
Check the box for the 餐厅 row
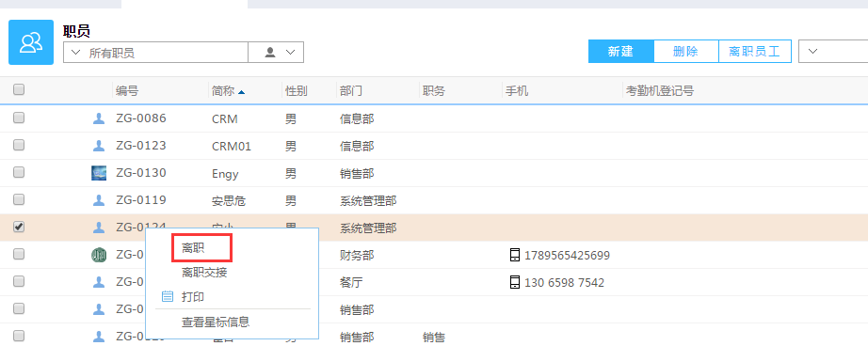point(19,281)
